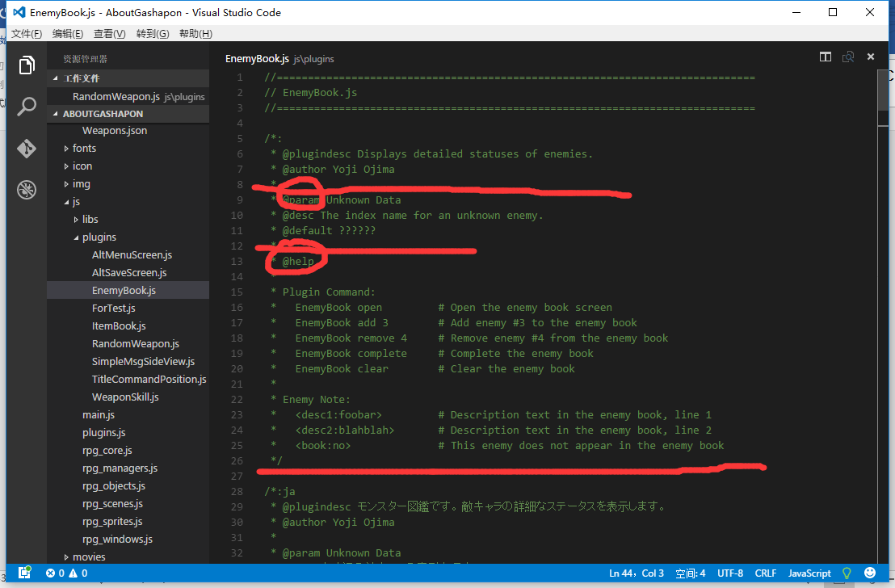
Task: Open the 转到(G) menu
Action: [x=153, y=34]
